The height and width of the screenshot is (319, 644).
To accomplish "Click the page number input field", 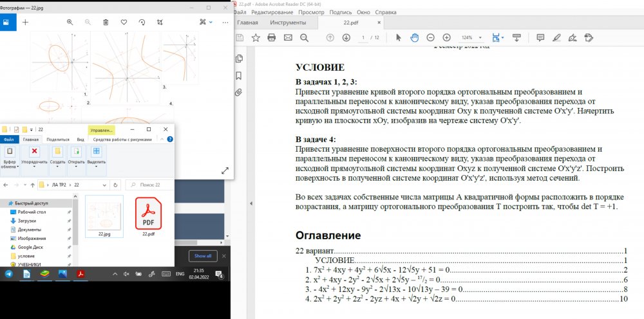I will click(x=364, y=37).
